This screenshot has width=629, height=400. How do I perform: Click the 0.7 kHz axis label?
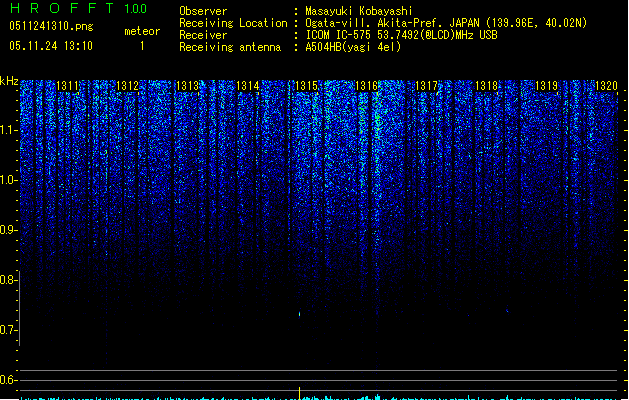(8, 330)
